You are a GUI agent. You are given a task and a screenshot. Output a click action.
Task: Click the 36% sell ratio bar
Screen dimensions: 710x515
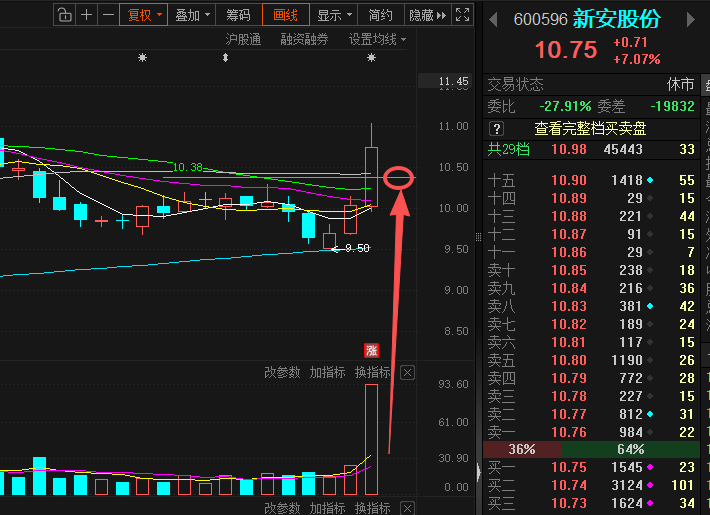coord(522,449)
